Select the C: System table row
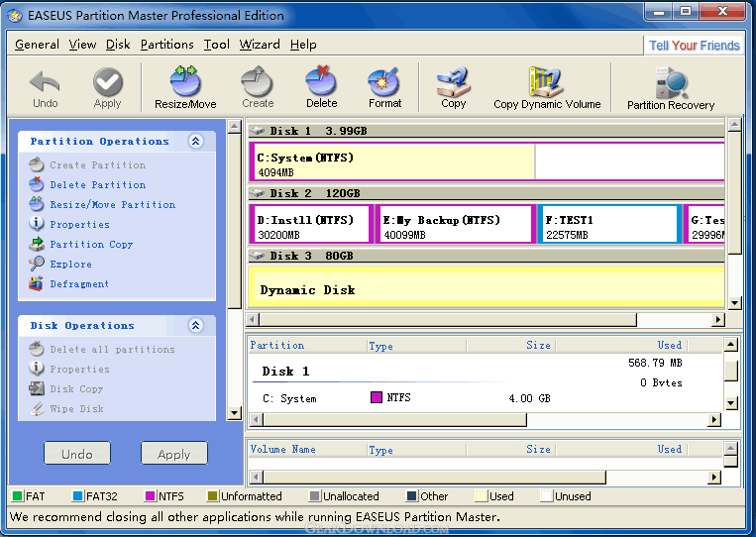Viewport: 756px width, 537px height. [486, 398]
